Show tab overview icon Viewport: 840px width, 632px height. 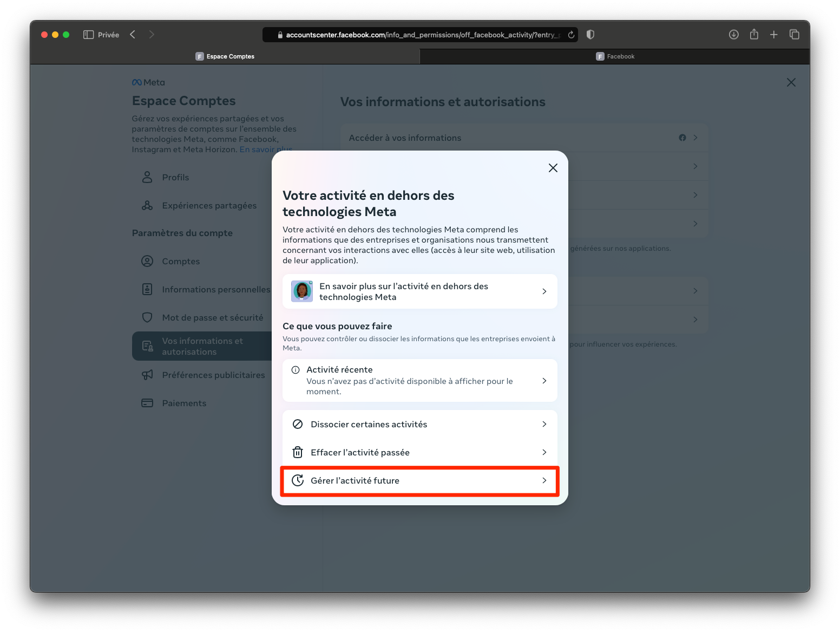(x=795, y=35)
